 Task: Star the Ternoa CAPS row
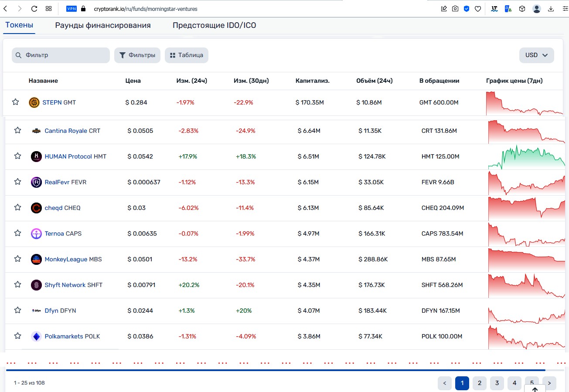(x=18, y=233)
